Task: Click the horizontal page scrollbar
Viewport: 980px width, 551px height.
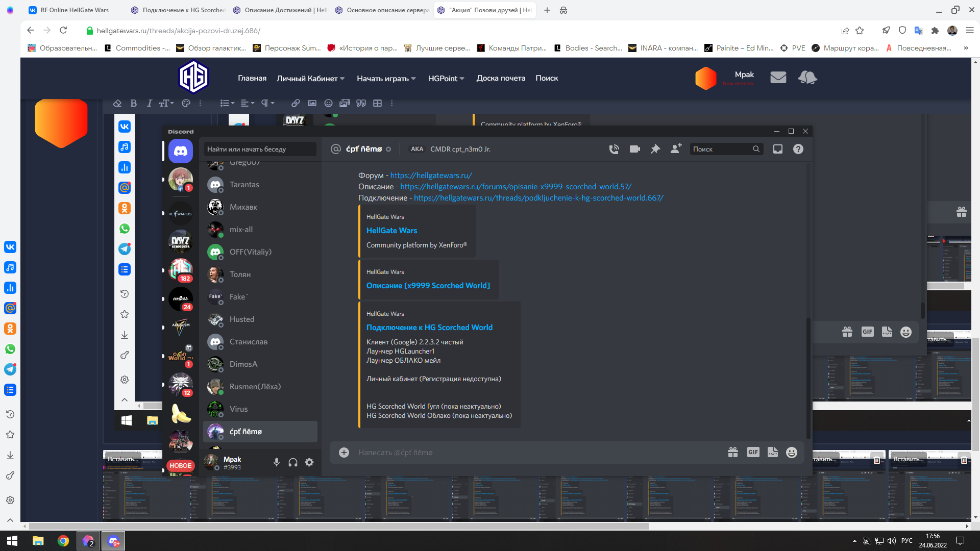Action: pyautogui.click(x=339, y=526)
